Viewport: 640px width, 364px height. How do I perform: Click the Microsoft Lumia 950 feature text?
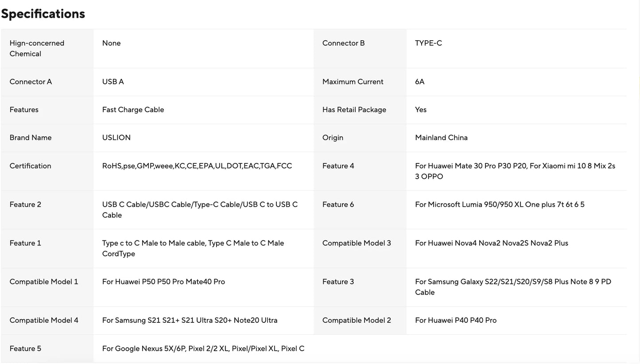499,205
